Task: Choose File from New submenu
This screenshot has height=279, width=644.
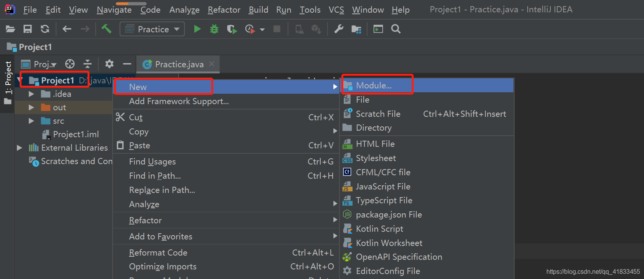Action: click(427, 100)
